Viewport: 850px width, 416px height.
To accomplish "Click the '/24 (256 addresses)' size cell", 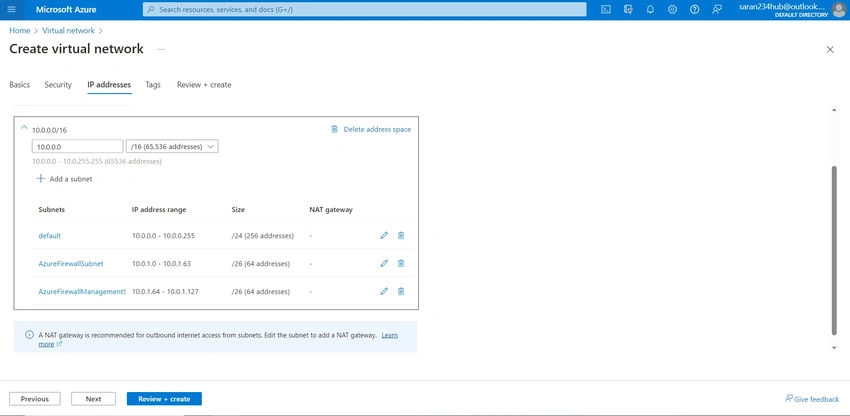I will click(262, 235).
